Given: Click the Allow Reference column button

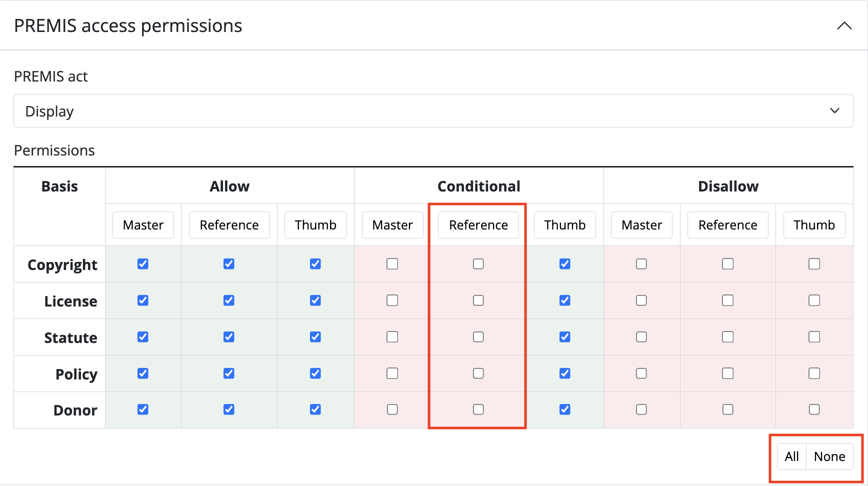Looking at the screenshot, I should click(229, 225).
